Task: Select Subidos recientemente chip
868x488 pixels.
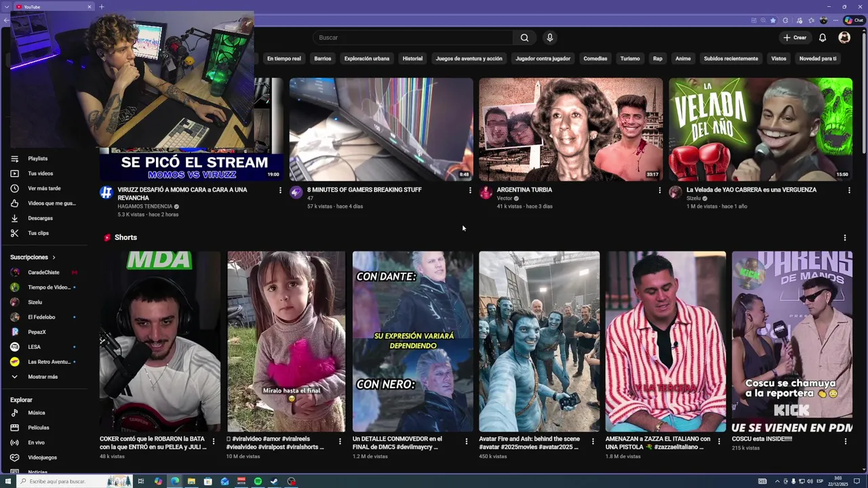Action: [731, 59]
